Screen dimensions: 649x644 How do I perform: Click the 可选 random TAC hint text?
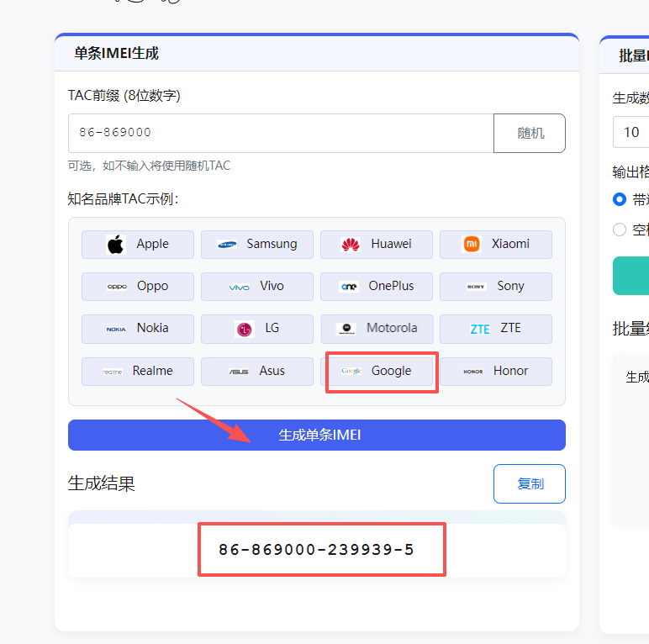point(149,166)
